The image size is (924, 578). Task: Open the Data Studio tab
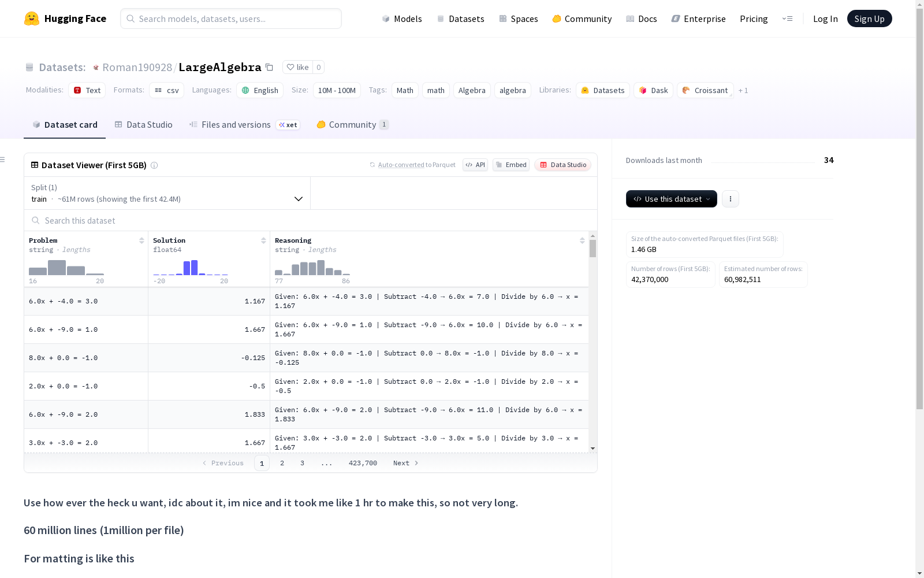(143, 125)
